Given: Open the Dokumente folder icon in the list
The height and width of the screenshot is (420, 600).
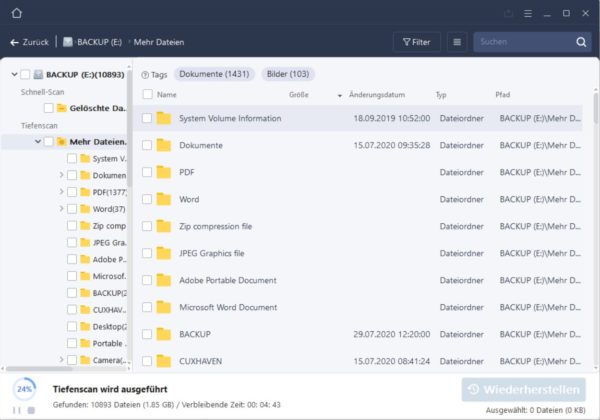Looking at the screenshot, I should (x=164, y=145).
